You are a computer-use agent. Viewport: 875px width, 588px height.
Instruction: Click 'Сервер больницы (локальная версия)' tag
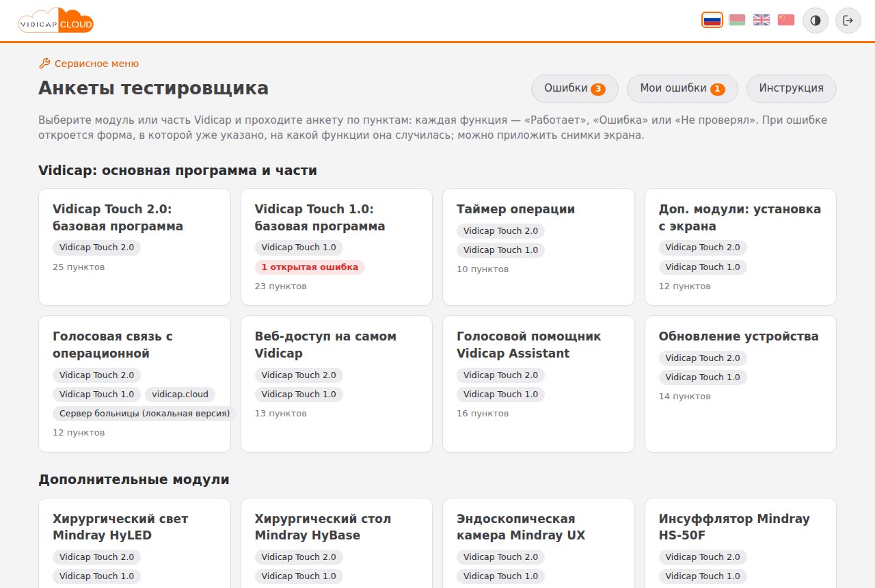pyautogui.click(x=144, y=414)
